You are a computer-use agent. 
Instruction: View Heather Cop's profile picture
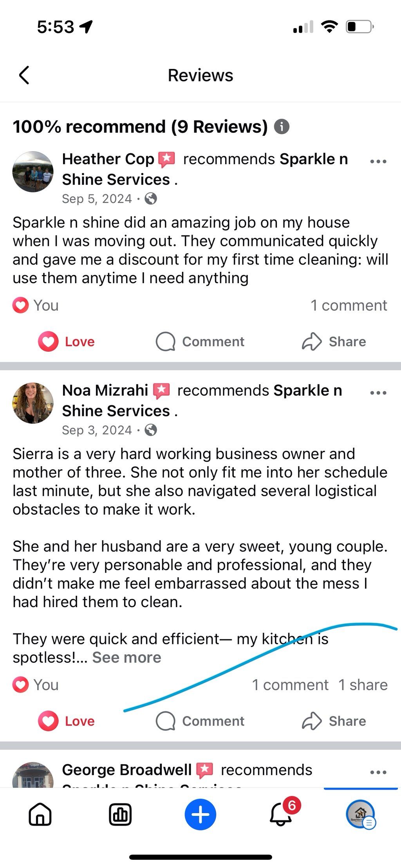(x=33, y=172)
